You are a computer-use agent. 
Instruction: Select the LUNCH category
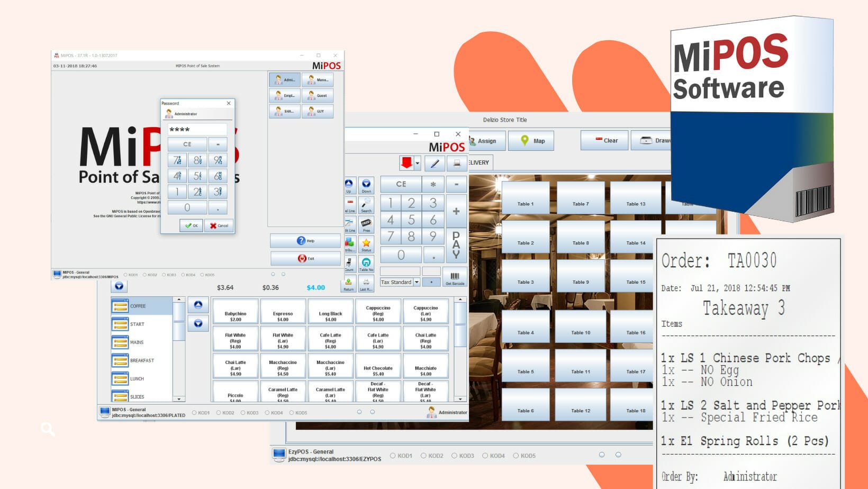click(141, 378)
